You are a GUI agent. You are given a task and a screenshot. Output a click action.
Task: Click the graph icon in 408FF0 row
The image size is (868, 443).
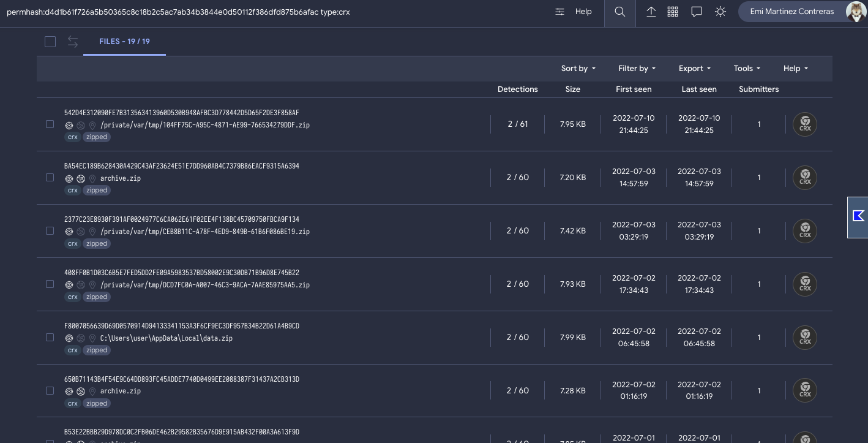coord(81,285)
